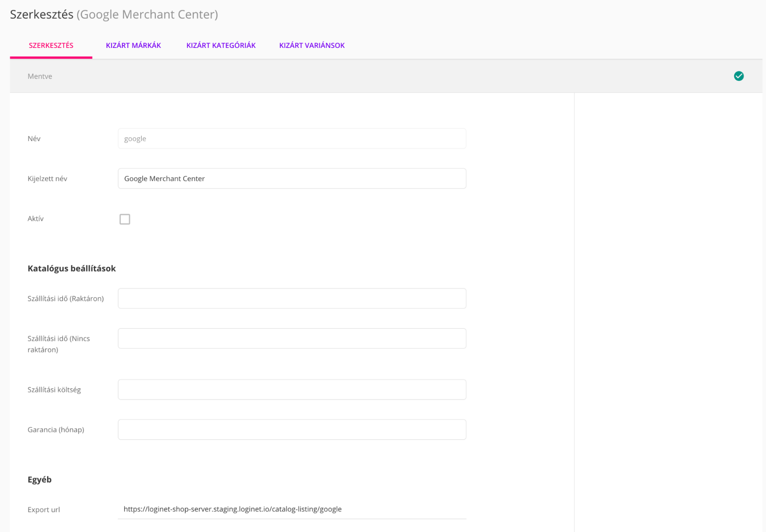The height and width of the screenshot is (532, 766).
Task: Click the Mentve status bar text
Action: coord(40,76)
